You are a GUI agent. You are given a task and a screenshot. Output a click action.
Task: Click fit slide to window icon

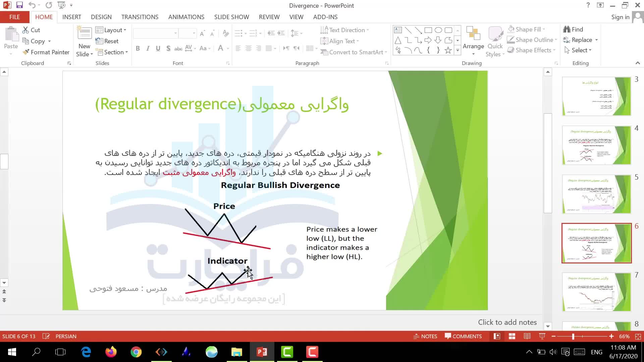pos(638,336)
